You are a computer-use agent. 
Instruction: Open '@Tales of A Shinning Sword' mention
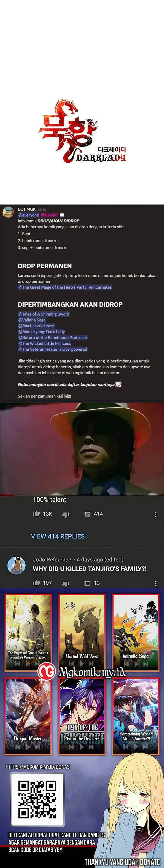click(44, 314)
